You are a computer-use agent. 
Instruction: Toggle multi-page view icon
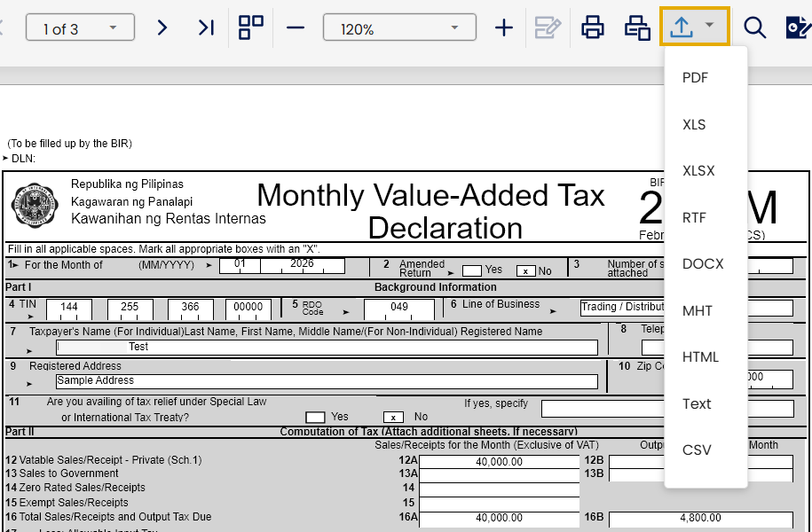click(250, 27)
